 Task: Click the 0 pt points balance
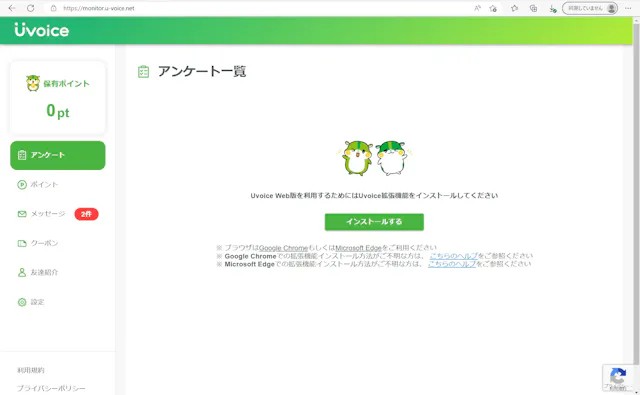pyautogui.click(x=58, y=111)
